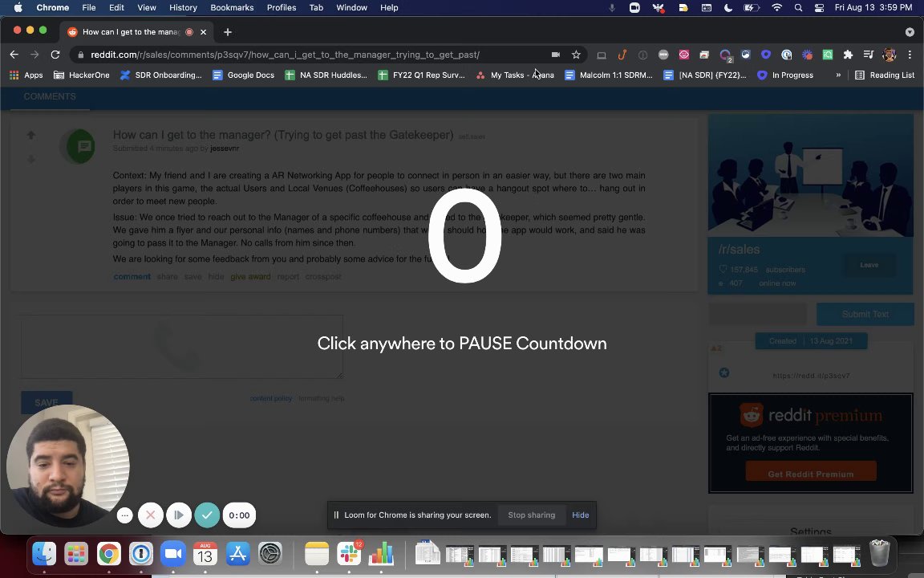Open the Apple menu
This screenshot has height=578, width=924.
click(x=18, y=8)
